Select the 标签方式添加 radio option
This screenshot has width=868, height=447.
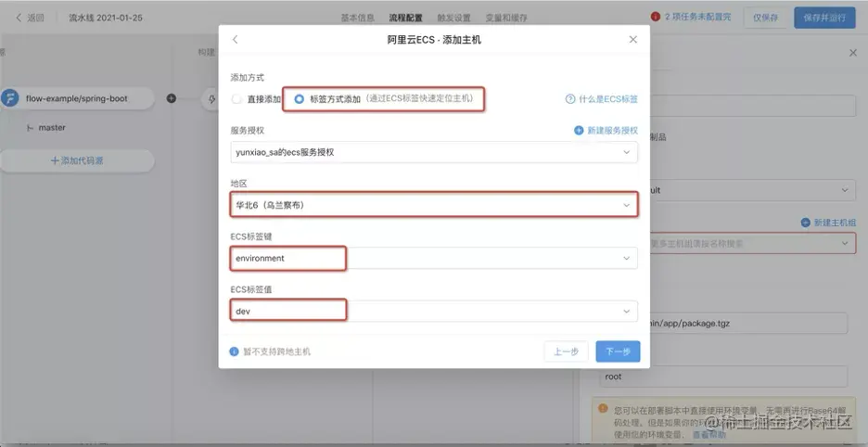pos(299,99)
